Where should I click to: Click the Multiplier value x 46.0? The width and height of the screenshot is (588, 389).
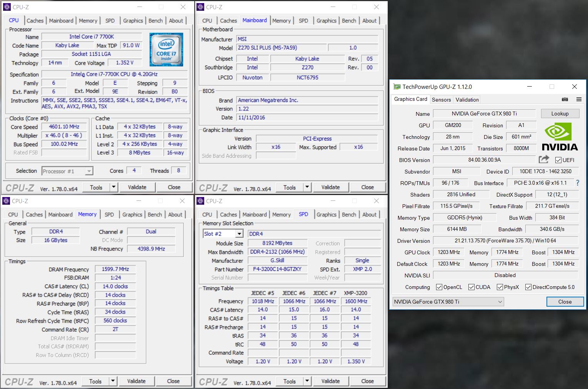(x=64, y=135)
